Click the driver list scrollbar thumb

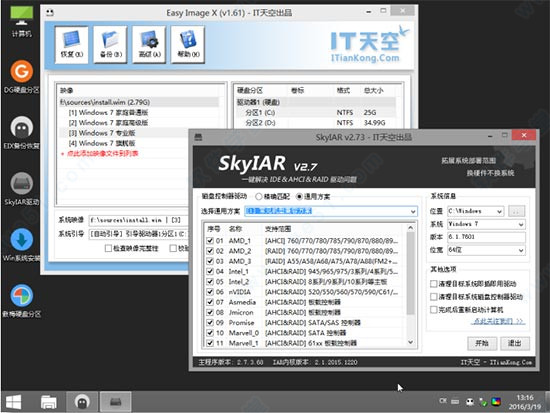coord(411,273)
